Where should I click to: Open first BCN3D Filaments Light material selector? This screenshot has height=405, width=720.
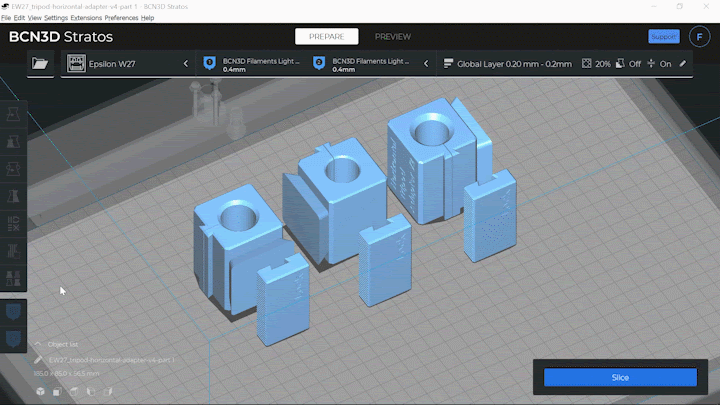click(252, 64)
